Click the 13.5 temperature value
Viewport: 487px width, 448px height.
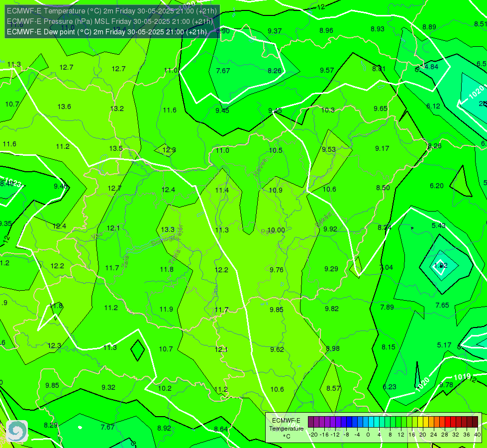tap(116, 148)
